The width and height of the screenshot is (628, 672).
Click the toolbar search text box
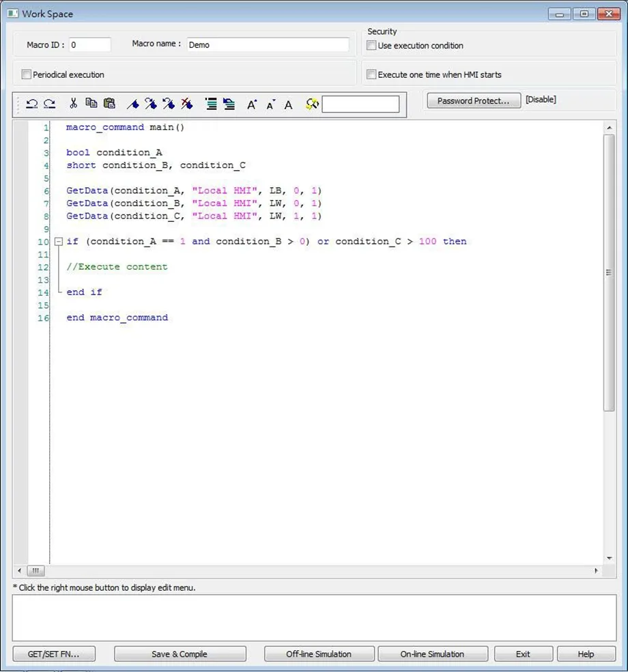click(x=360, y=104)
